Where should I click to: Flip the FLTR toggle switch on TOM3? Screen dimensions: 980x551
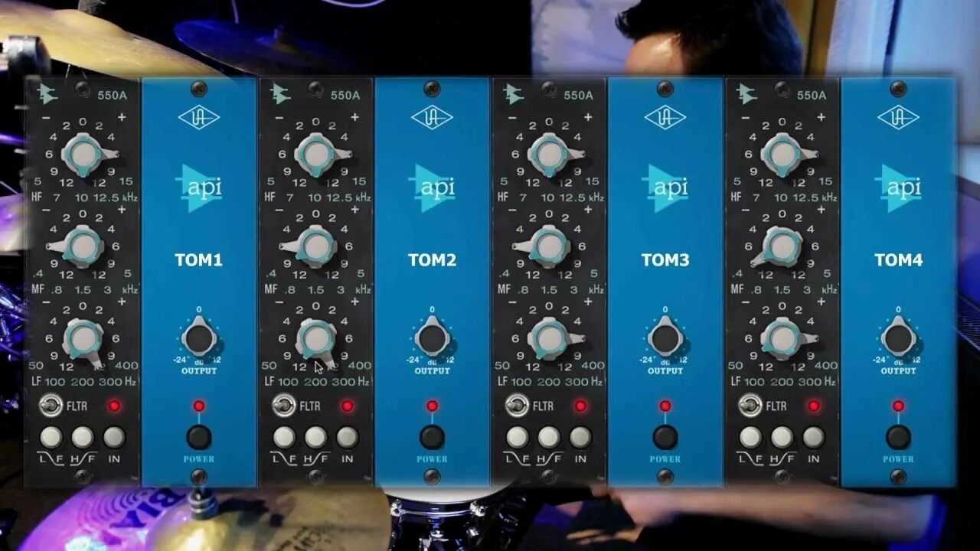516,405
